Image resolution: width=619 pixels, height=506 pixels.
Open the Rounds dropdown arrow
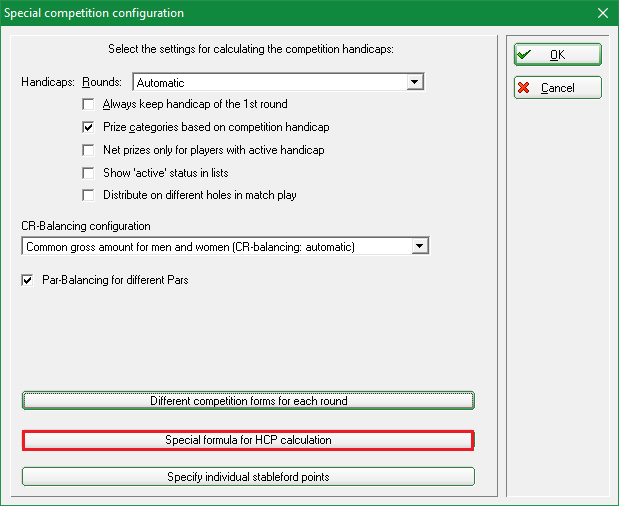click(x=415, y=82)
